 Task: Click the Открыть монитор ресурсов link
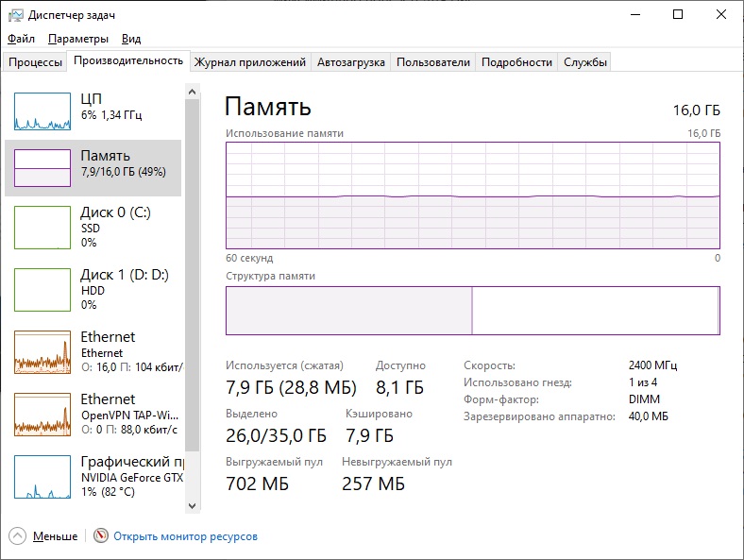pyautogui.click(x=185, y=536)
